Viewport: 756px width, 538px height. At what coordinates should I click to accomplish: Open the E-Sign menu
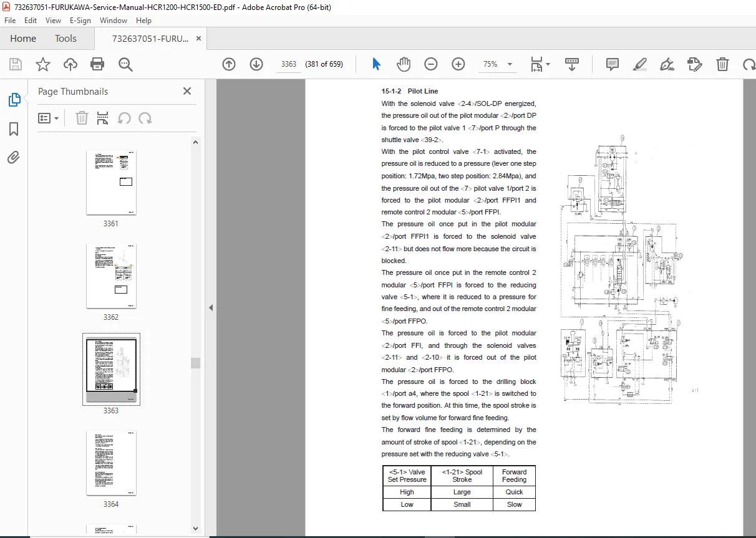click(x=80, y=21)
